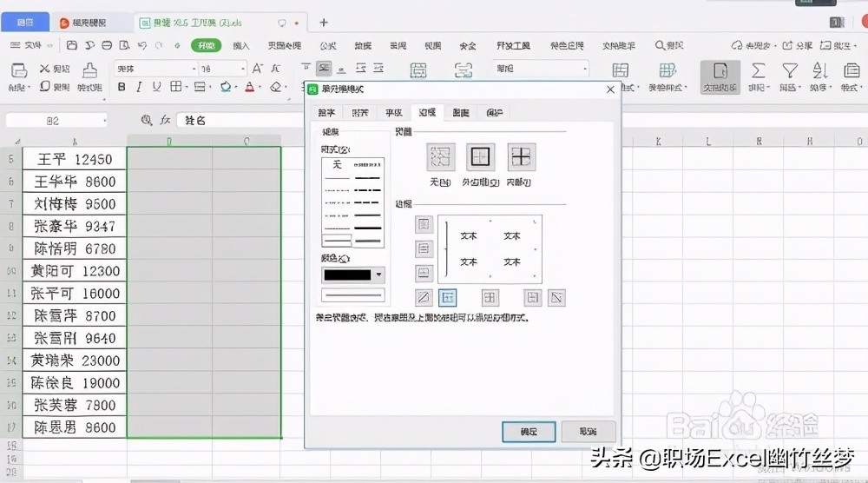The height and width of the screenshot is (483, 868).
Task: Toggle highlighted left border button in dialog
Action: [x=447, y=298]
